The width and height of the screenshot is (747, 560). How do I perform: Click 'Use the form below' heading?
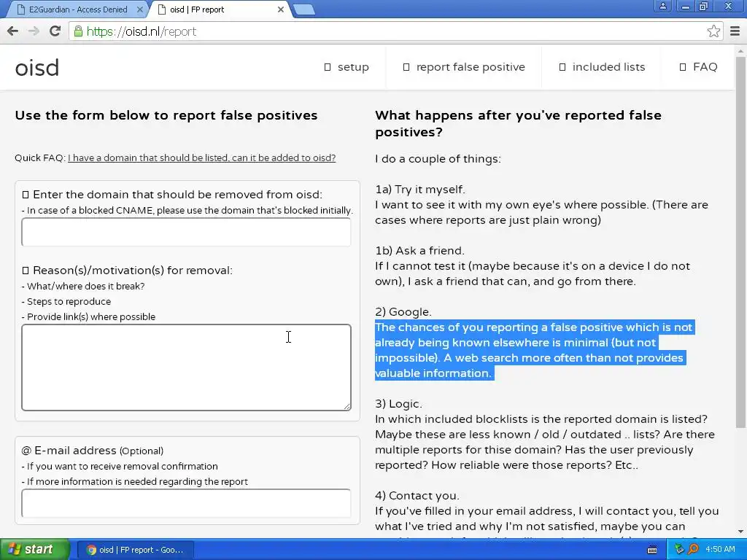[x=166, y=115]
